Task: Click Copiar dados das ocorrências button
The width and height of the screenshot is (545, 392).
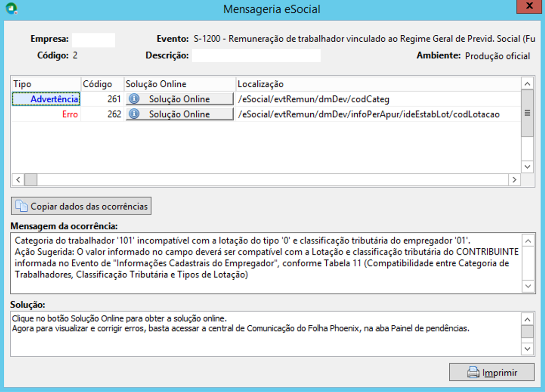Action: (x=81, y=206)
